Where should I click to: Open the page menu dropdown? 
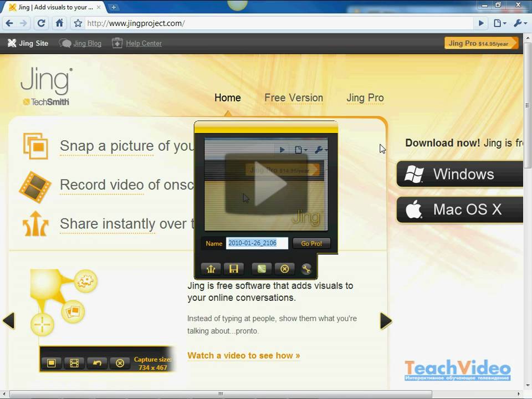coord(500,23)
